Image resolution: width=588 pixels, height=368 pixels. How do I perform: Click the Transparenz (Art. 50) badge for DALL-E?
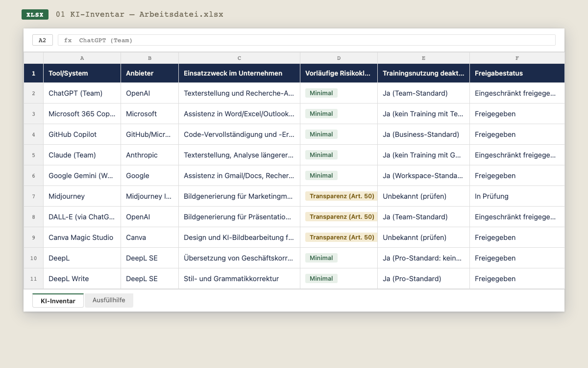pyautogui.click(x=342, y=217)
